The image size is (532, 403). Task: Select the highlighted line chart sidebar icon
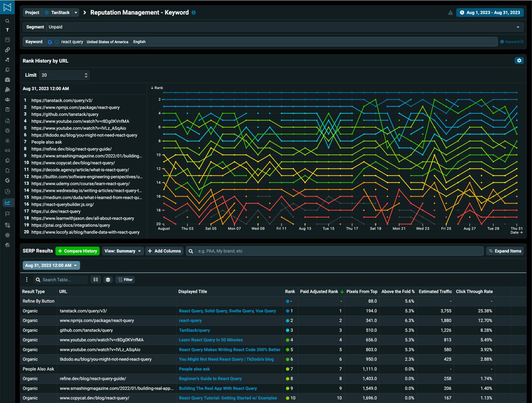point(7,203)
